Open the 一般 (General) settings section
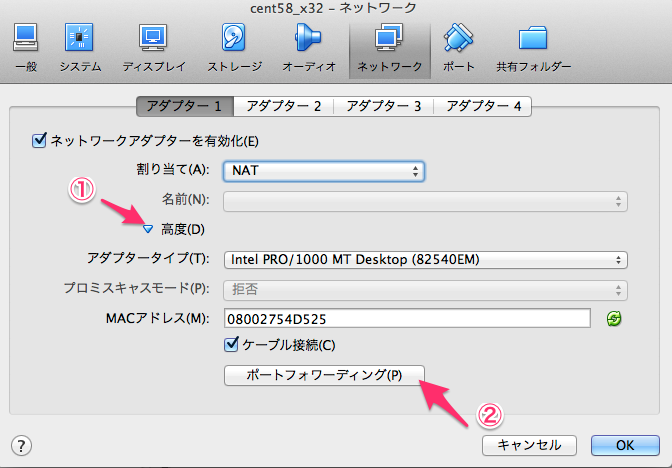672x468 pixels. click(x=26, y=48)
